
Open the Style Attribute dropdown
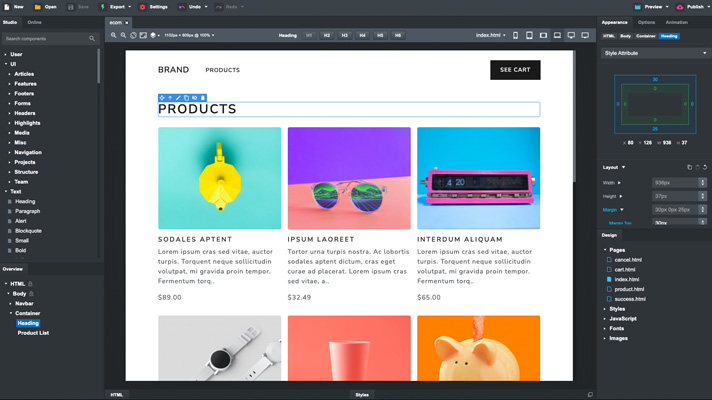(655, 53)
